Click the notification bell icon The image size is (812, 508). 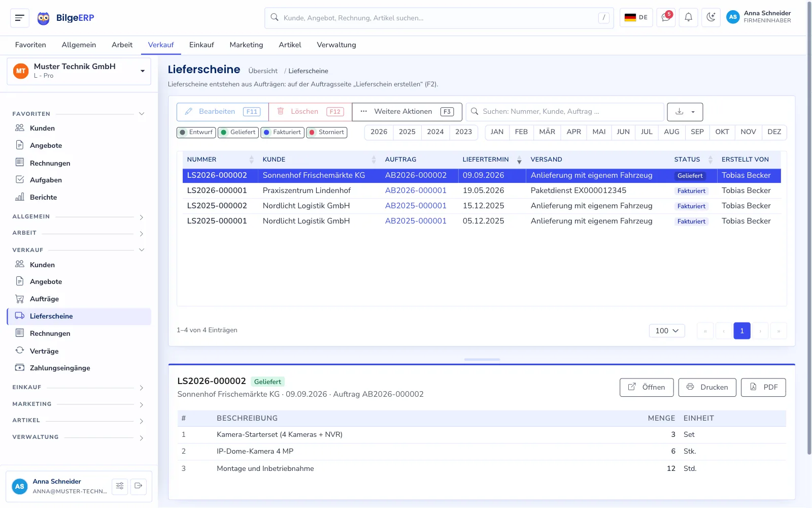pyautogui.click(x=689, y=18)
